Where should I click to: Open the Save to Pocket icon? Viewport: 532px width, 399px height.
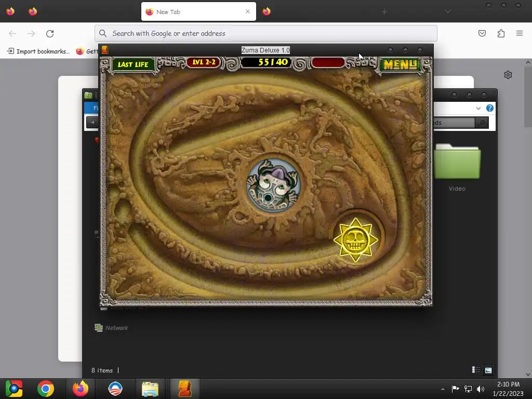[x=482, y=33]
